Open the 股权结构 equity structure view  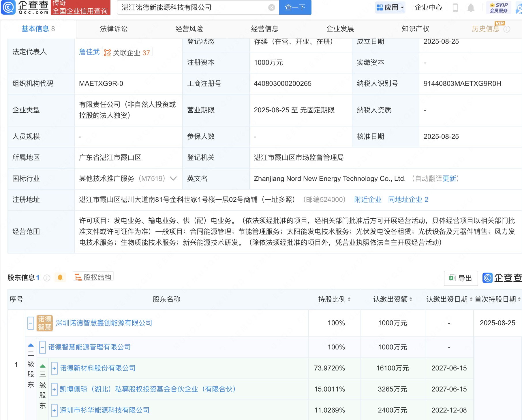click(x=93, y=277)
